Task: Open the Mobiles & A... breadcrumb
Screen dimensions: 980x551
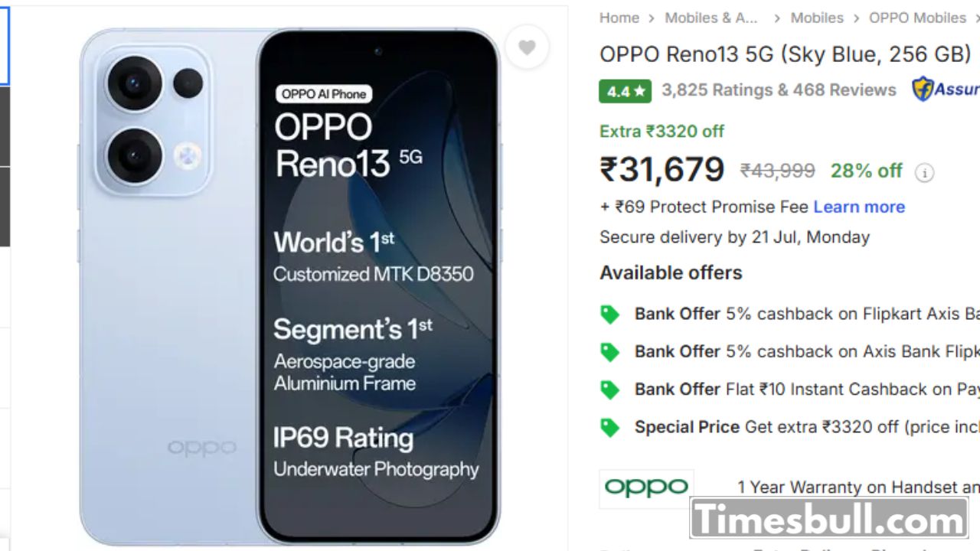Action: [710, 18]
